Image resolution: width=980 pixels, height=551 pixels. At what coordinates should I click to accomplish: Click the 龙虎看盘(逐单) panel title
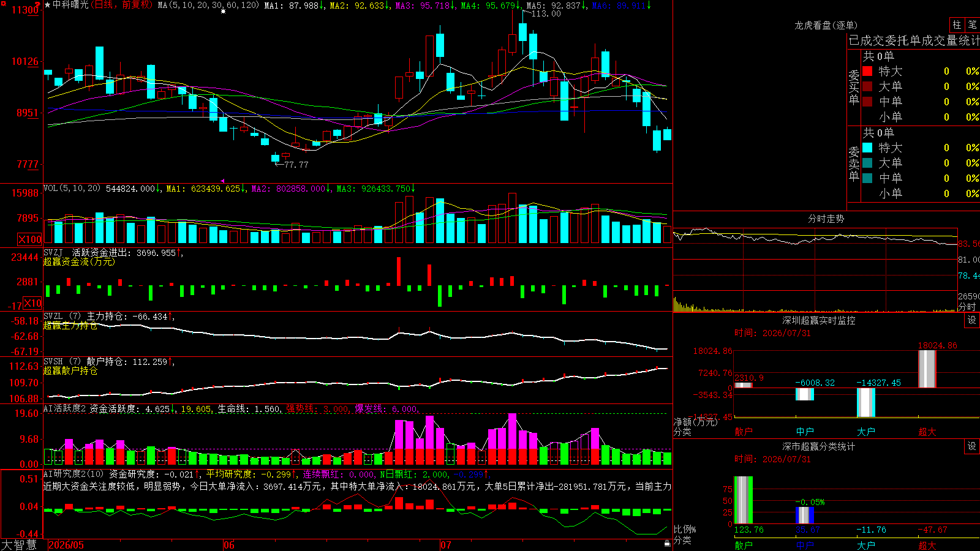(x=826, y=25)
